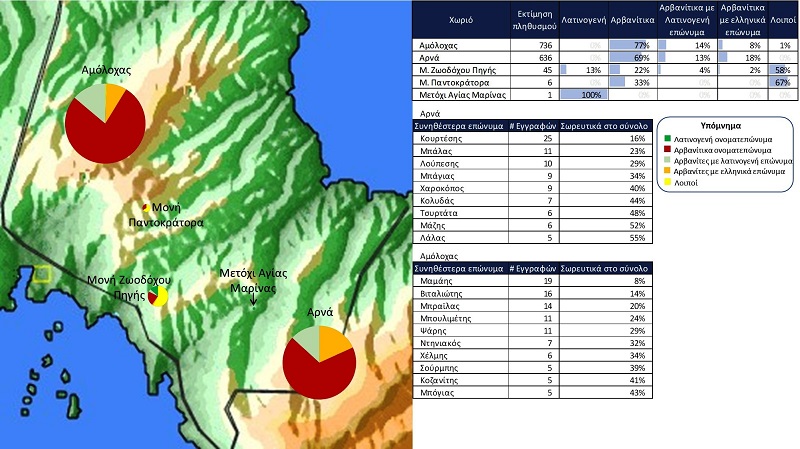Click the Αρνά pie chart on map
Viewport: 800px width, 449px height.
point(318,362)
